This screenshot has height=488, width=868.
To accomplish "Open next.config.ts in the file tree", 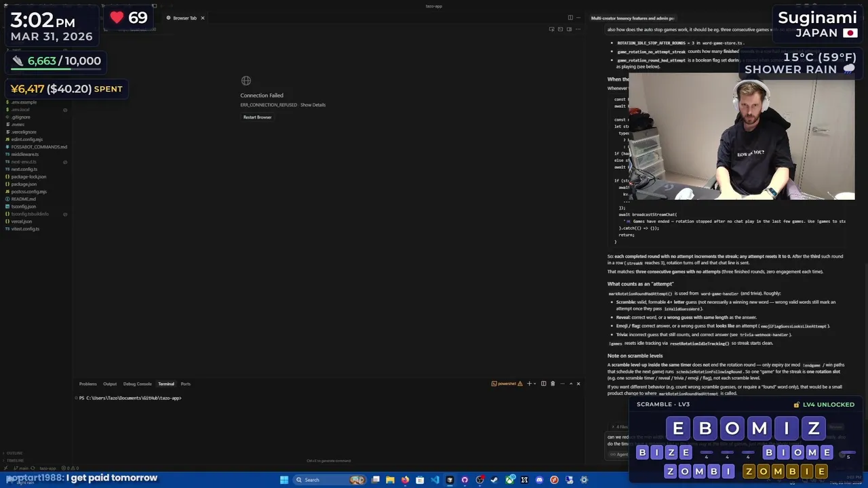I will coord(24,169).
